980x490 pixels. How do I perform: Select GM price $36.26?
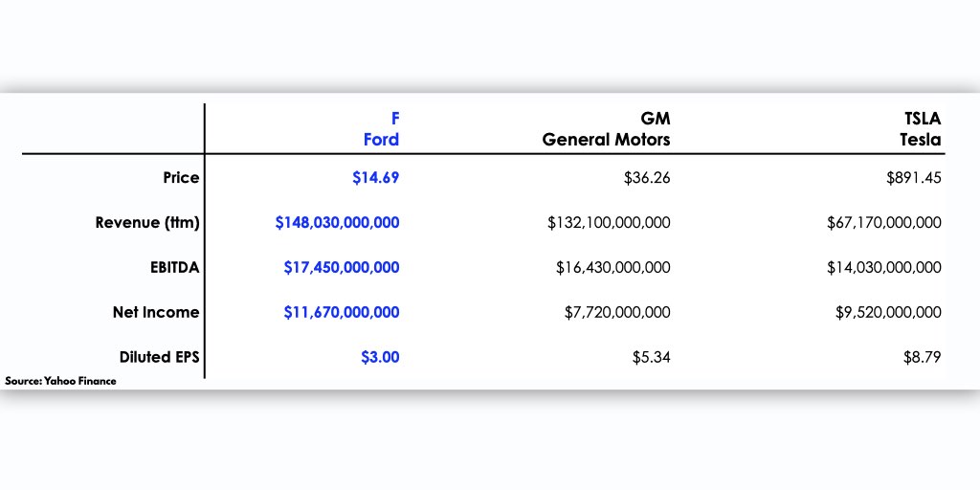647,178
